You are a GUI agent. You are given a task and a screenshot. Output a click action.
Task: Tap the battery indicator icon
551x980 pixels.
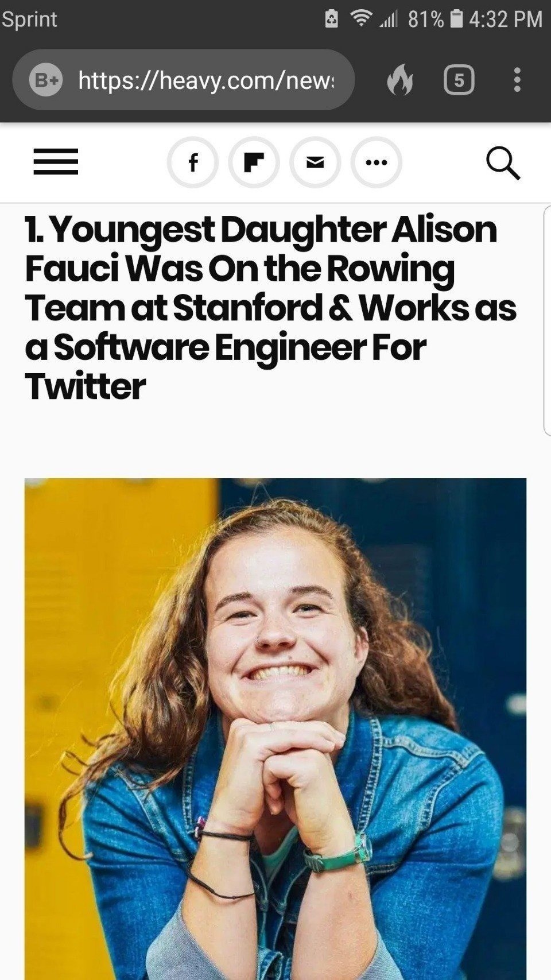click(456, 20)
